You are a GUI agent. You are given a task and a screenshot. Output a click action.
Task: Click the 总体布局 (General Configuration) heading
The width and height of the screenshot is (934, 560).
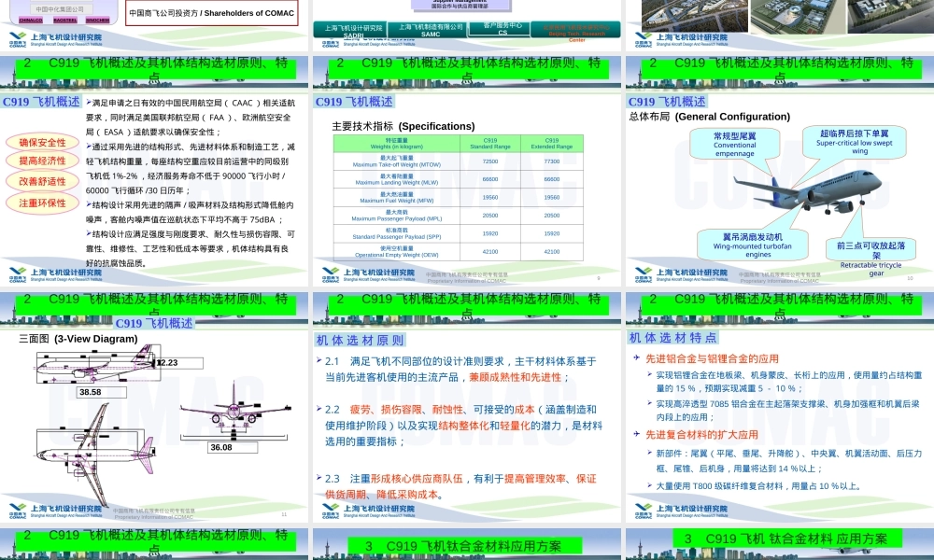[710, 117]
